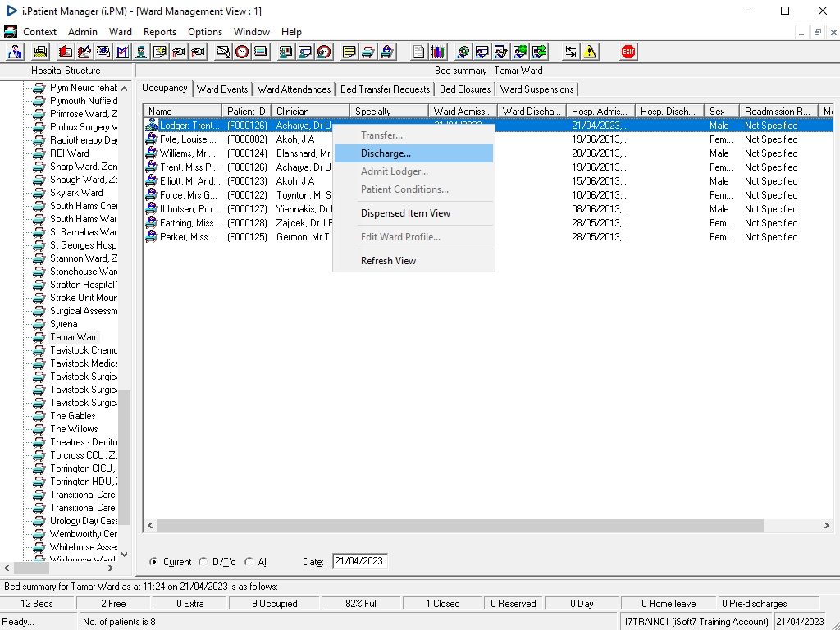The image size is (840, 630).
Task: Click the red EXIT stop-sign icon
Action: [x=628, y=52]
